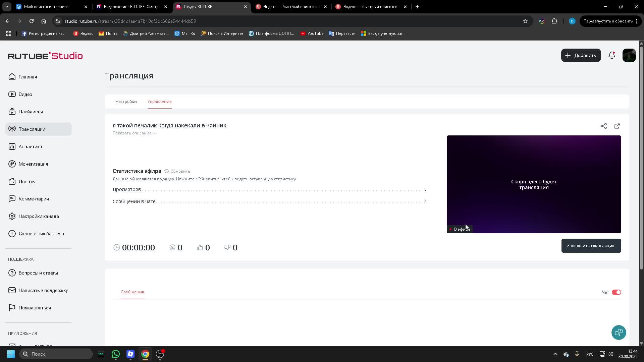
Task: Open Донаты in the sidebar
Action: pyautogui.click(x=27, y=181)
